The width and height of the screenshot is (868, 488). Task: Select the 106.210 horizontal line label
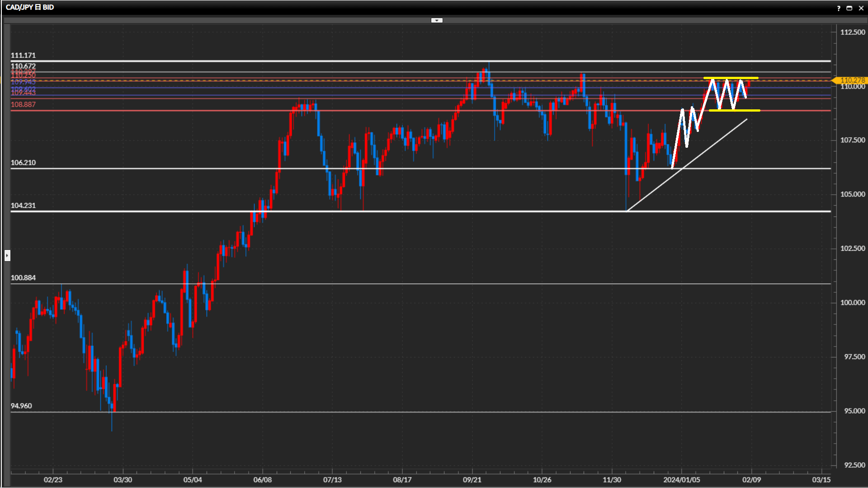coord(23,163)
